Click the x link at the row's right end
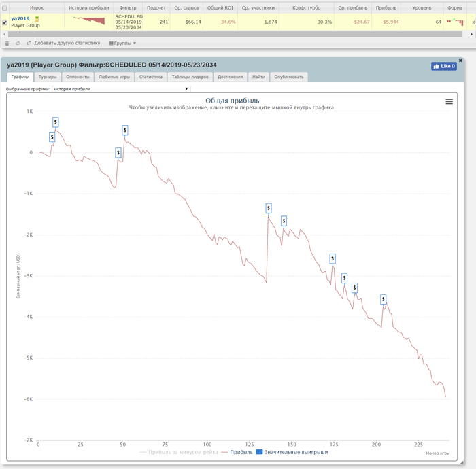476x469 pixels. (x=473, y=22)
